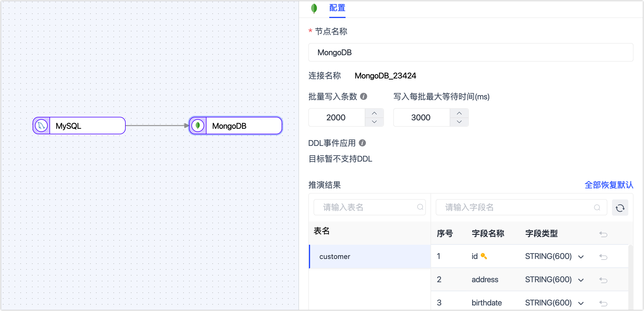Click the 请输入字段名 search field

[521, 207]
